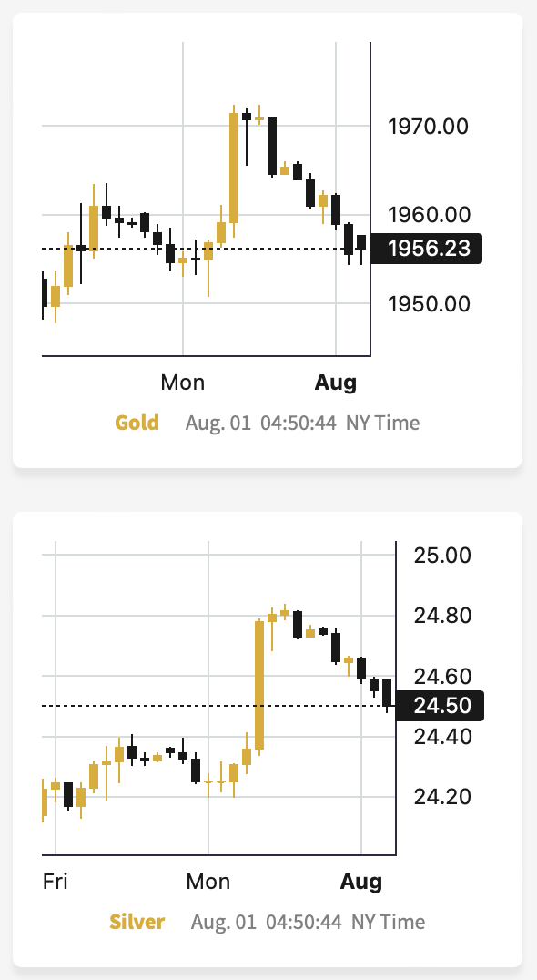
Task: Click the 1970.00 gold price axis label
Action: pyautogui.click(x=429, y=127)
